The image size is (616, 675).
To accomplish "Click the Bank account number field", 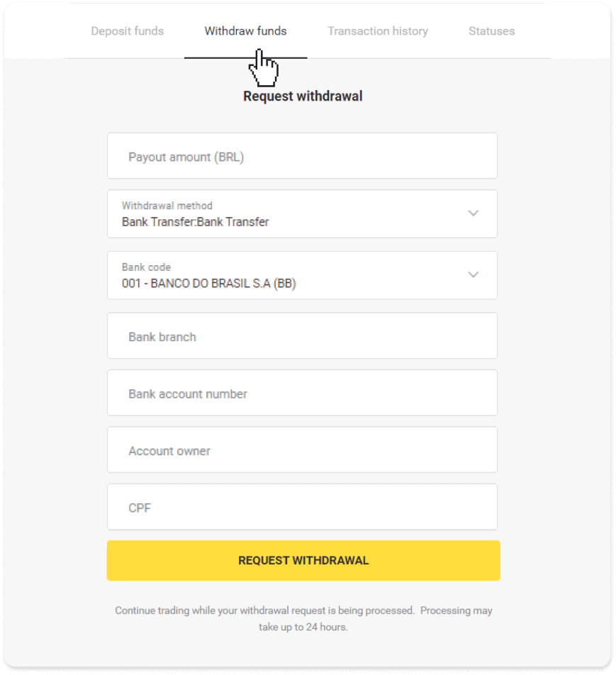I will coord(303,393).
